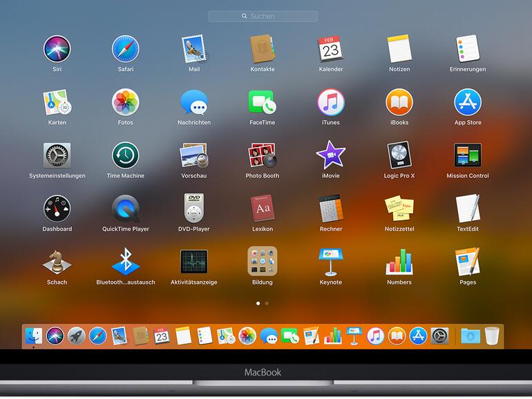Screen dimensions: 532x399
Task: Open Maps icon in the Dock
Action: click(x=226, y=336)
